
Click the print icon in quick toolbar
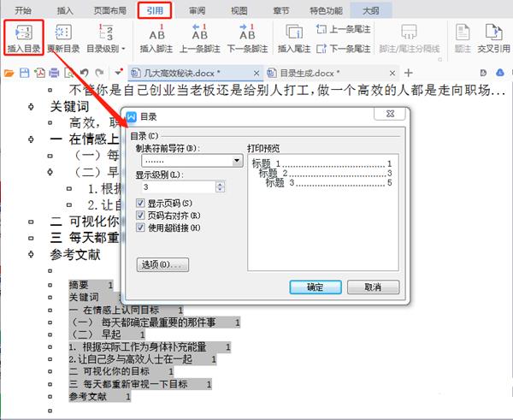point(54,73)
